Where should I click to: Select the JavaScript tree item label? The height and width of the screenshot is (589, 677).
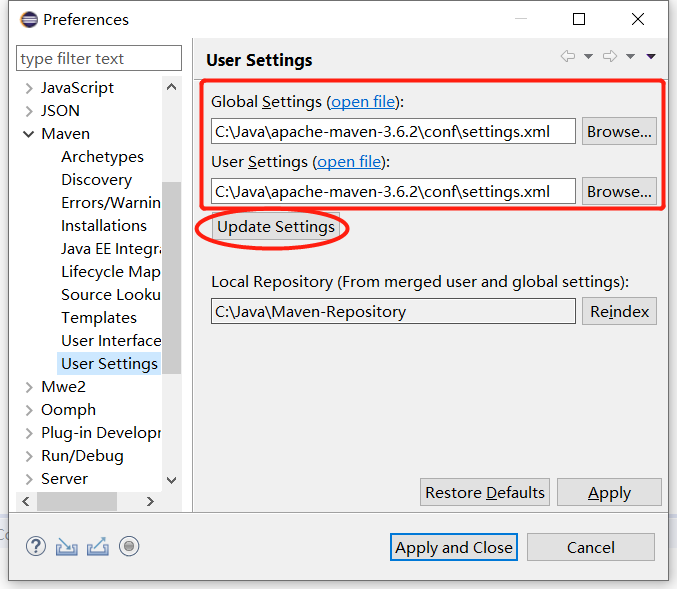[77, 88]
